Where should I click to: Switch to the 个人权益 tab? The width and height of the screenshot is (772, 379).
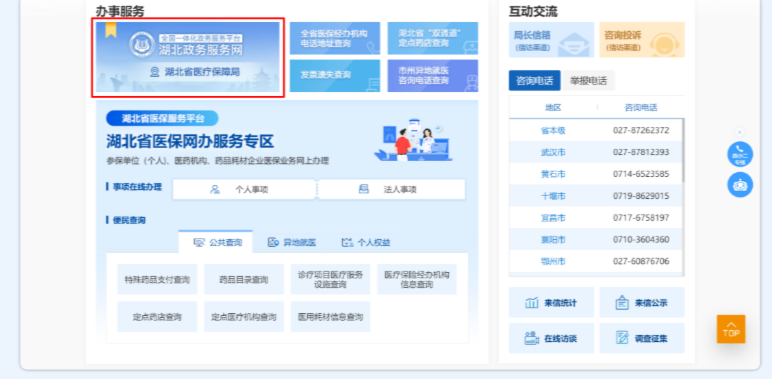[x=366, y=242]
